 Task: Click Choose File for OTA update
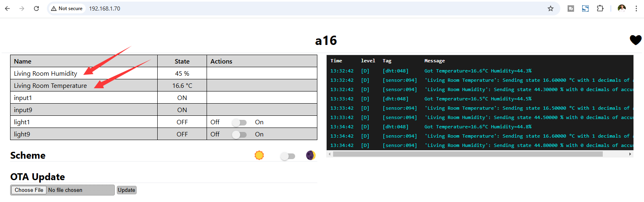click(x=29, y=190)
